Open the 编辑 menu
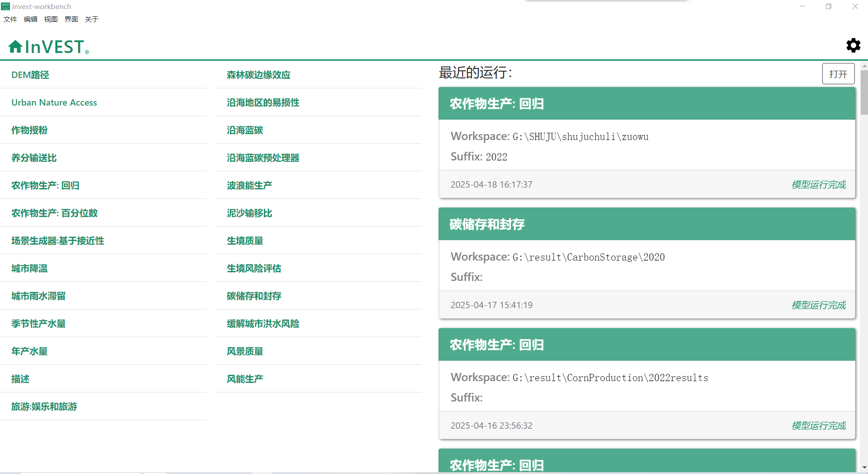The width and height of the screenshot is (868, 474). click(30, 19)
